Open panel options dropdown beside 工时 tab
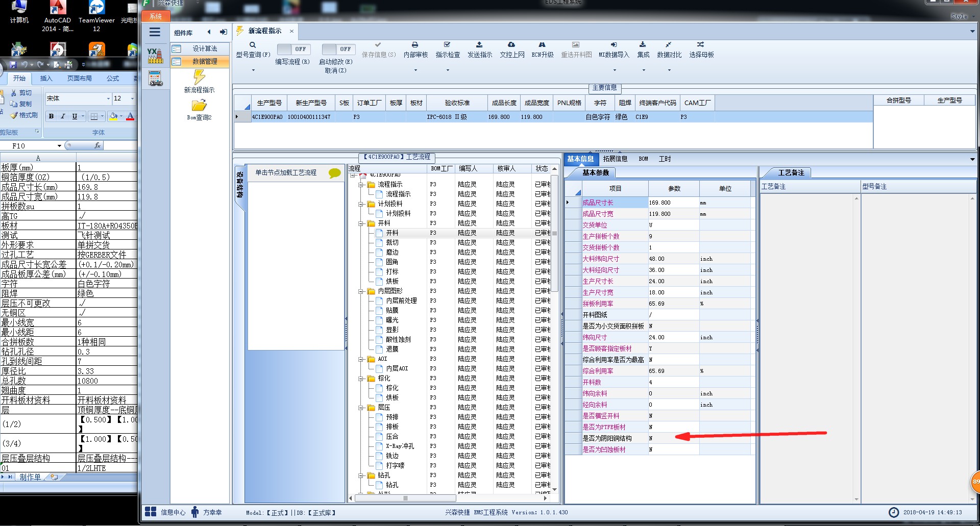 click(972, 159)
